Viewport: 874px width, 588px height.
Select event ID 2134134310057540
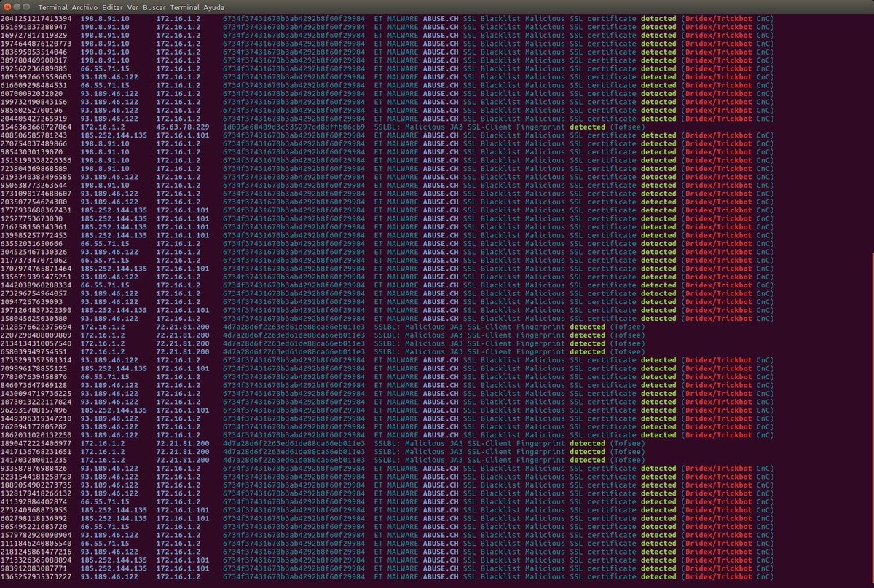click(x=36, y=343)
